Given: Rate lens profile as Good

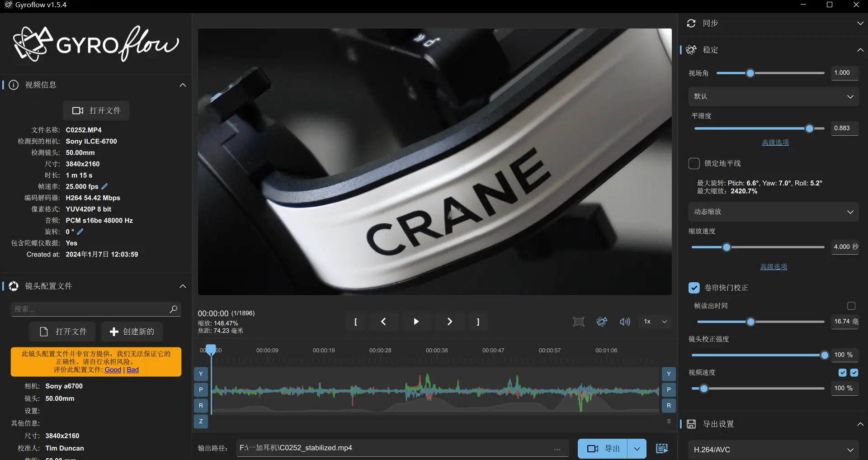Looking at the screenshot, I should pyautogui.click(x=113, y=370).
